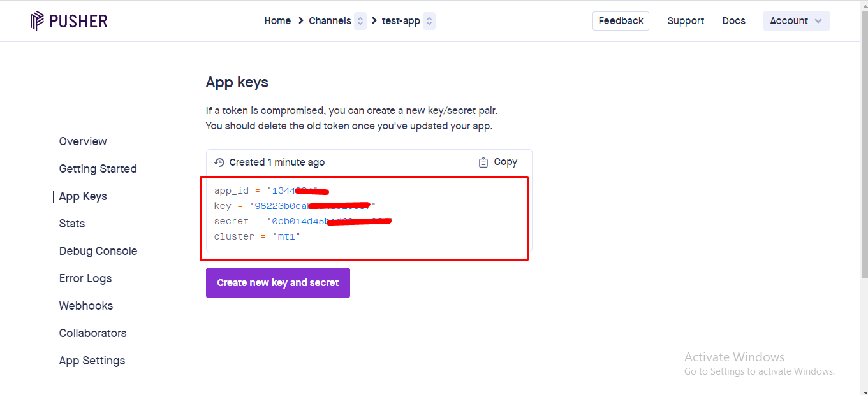Screen dimensions: 868x395
Task: View Error Logs page
Action: point(85,278)
